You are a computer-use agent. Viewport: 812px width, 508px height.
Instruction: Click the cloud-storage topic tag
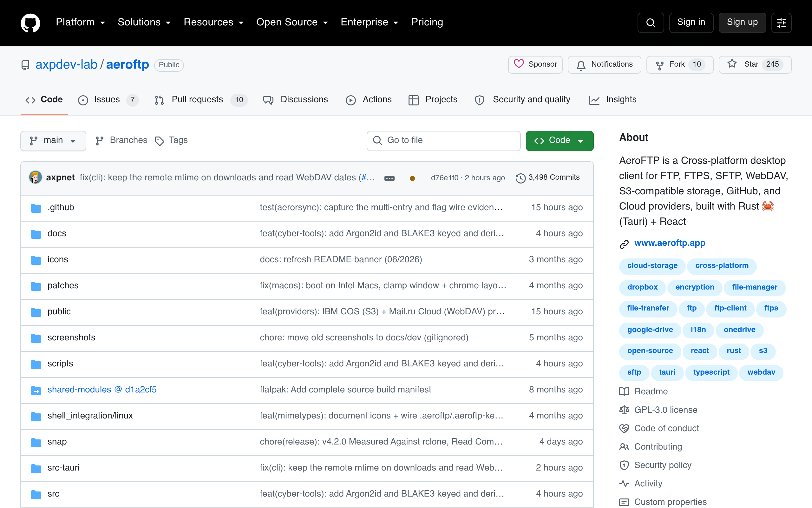tap(652, 266)
